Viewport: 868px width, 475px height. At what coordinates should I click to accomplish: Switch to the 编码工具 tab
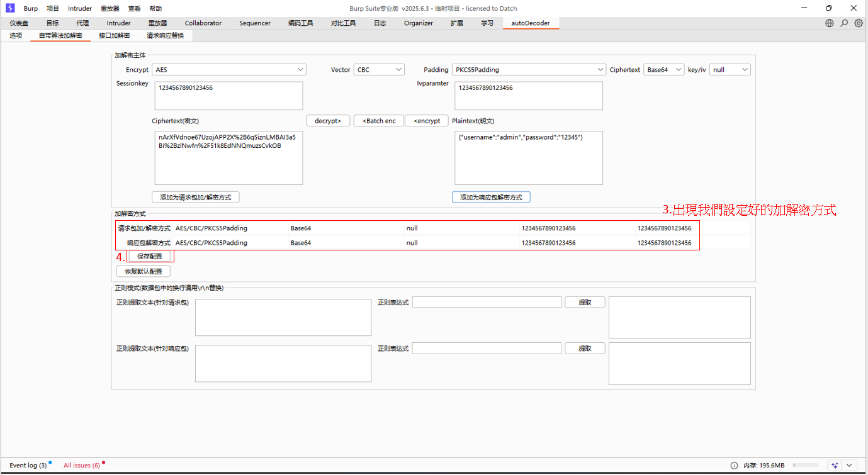coord(301,23)
